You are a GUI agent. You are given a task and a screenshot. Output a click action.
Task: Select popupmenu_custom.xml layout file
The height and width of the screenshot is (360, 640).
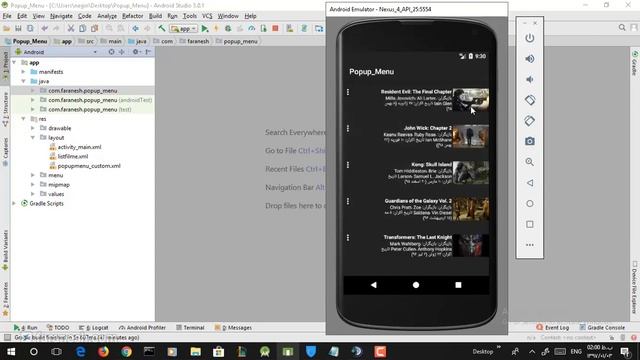89,166
